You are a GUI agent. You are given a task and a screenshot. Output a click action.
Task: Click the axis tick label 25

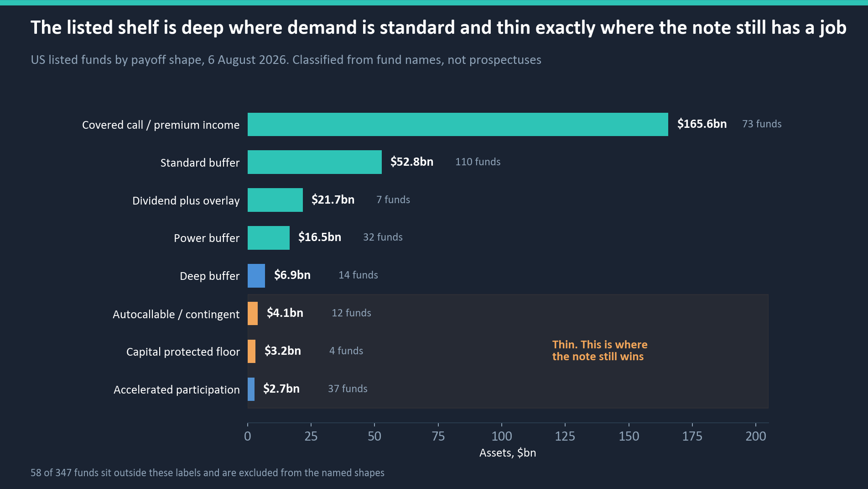click(x=311, y=436)
